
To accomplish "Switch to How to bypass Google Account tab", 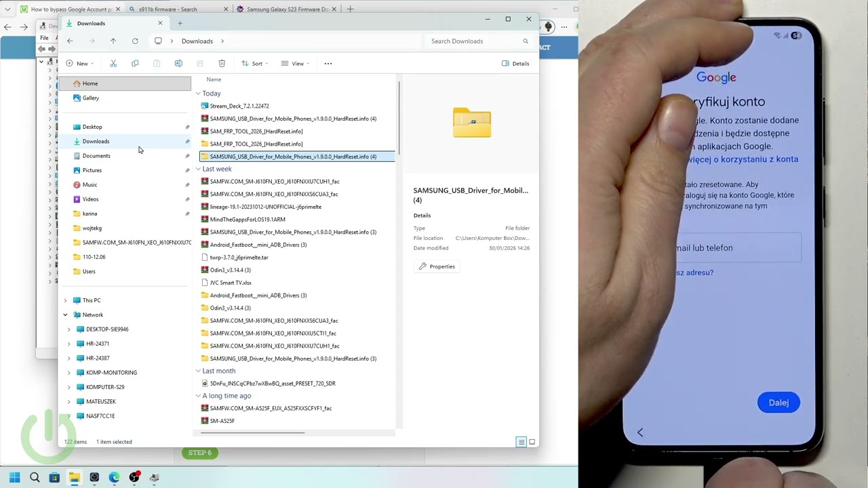I will coord(69,9).
